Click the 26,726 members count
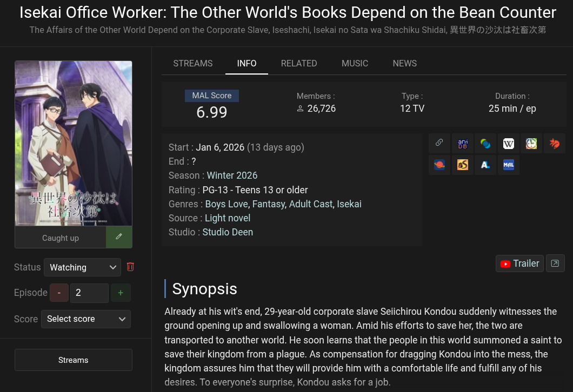573x392 pixels. click(322, 109)
